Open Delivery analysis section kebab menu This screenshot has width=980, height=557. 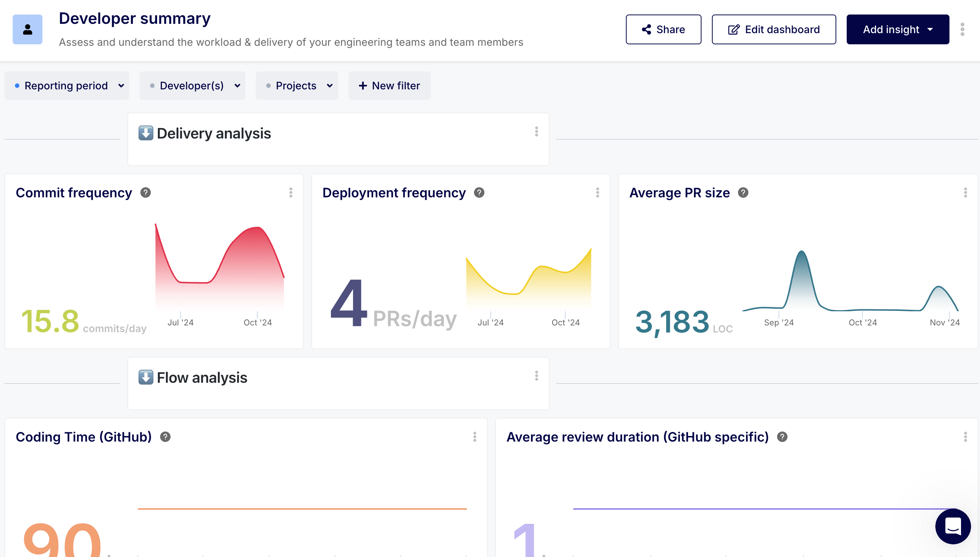pyautogui.click(x=536, y=131)
